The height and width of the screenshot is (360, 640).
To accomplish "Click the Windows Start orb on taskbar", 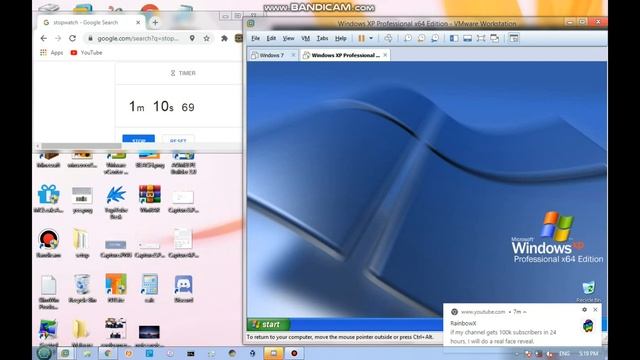I will [44, 353].
